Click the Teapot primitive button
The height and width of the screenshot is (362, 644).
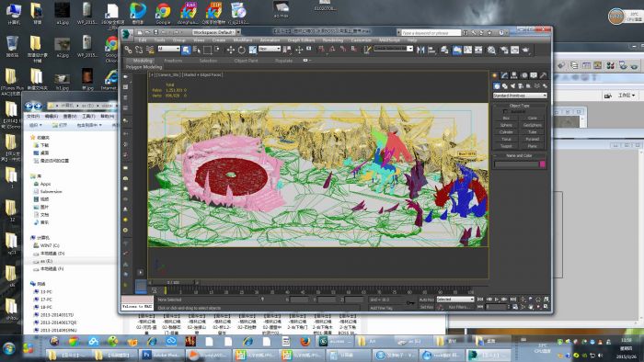point(506,146)
